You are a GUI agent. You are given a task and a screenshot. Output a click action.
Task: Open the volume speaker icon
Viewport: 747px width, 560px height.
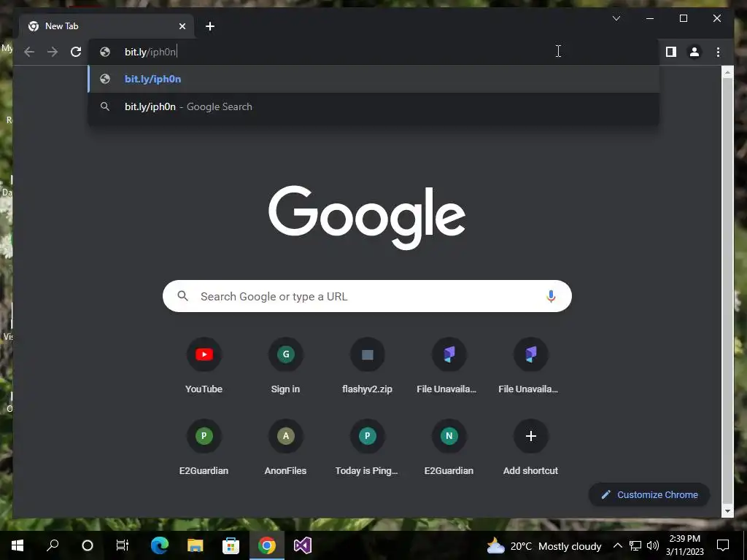(x=653, y=545)
